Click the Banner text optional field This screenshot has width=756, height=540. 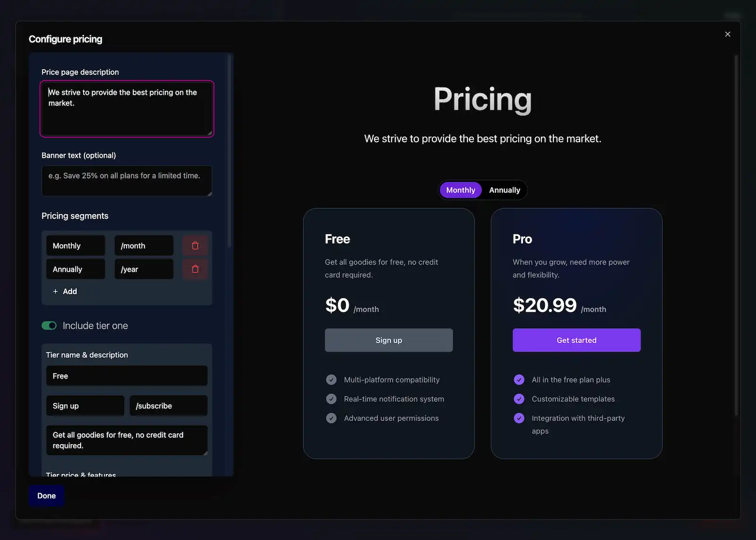click(127, 180)
